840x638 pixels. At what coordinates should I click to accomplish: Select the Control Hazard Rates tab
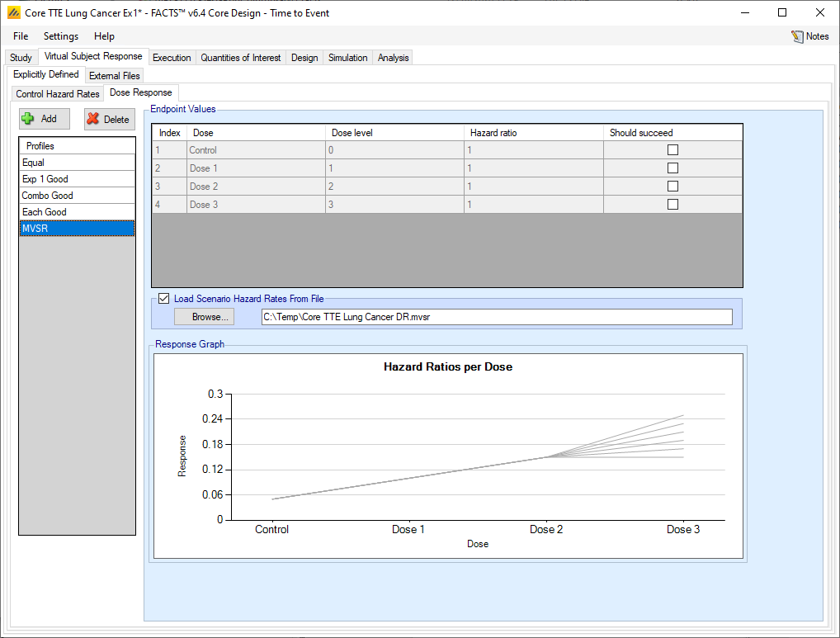[x=58, y=94]
